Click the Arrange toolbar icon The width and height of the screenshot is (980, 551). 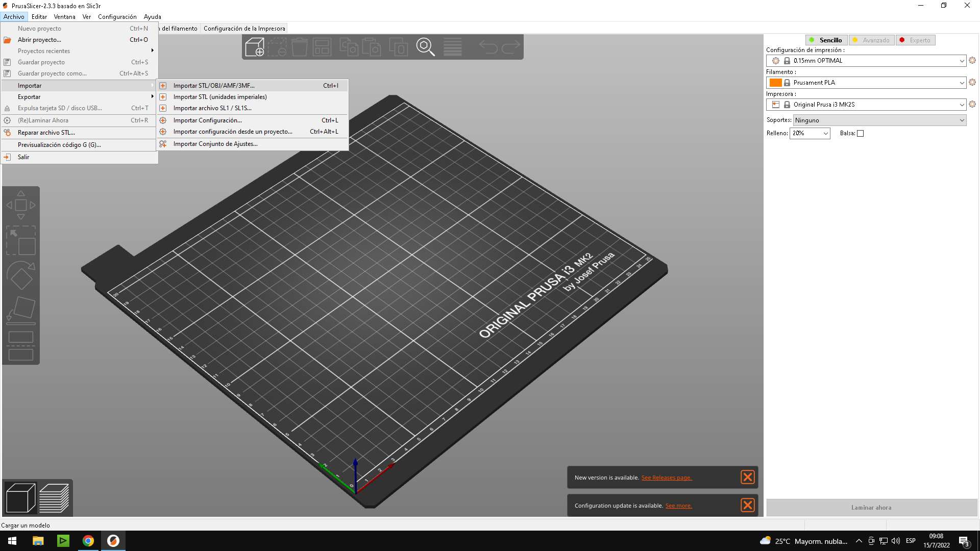pyautogui.click(x=322, y=47)
